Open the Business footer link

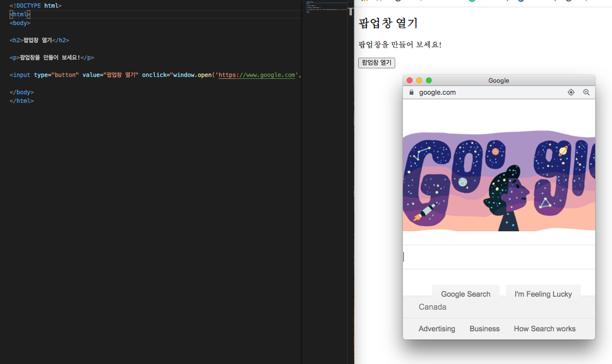click(x=485, y=329)
